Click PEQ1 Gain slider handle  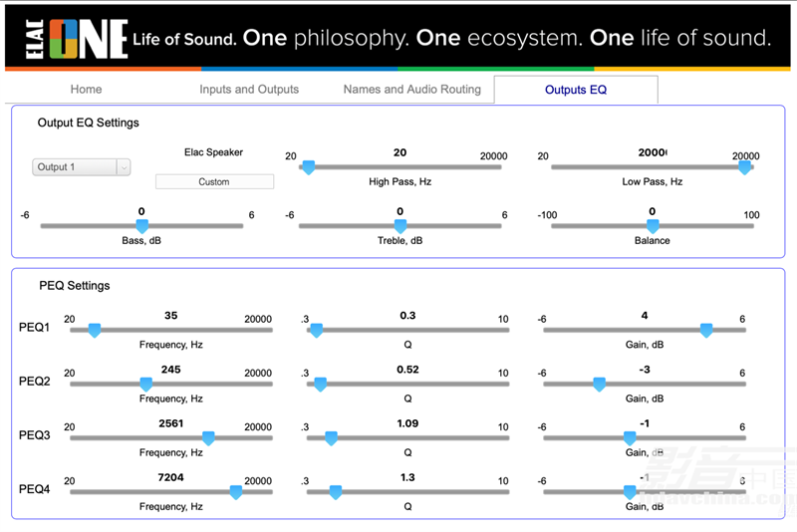706,331
